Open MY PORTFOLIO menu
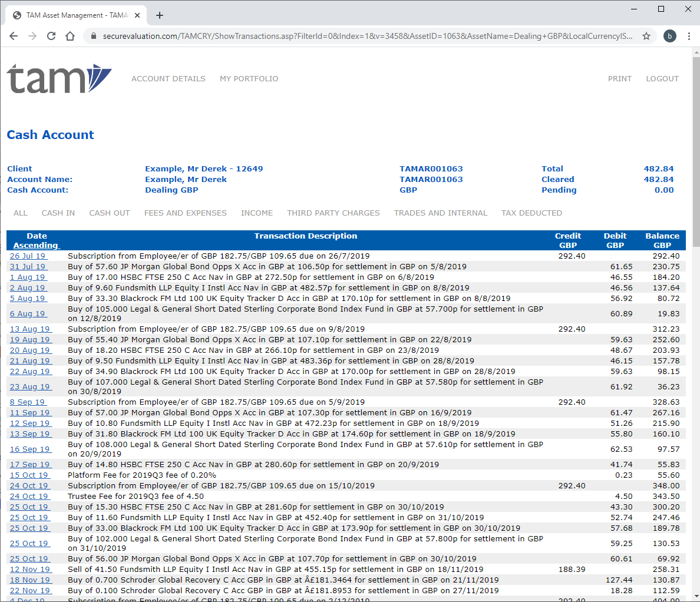This screenshot has width=700, height=602. coord(249,78)
